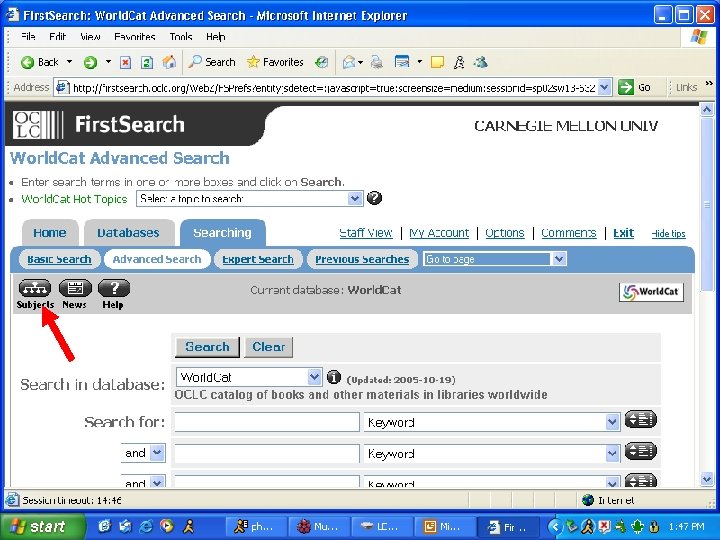Open the Tools menu

(x=180, y=37)
